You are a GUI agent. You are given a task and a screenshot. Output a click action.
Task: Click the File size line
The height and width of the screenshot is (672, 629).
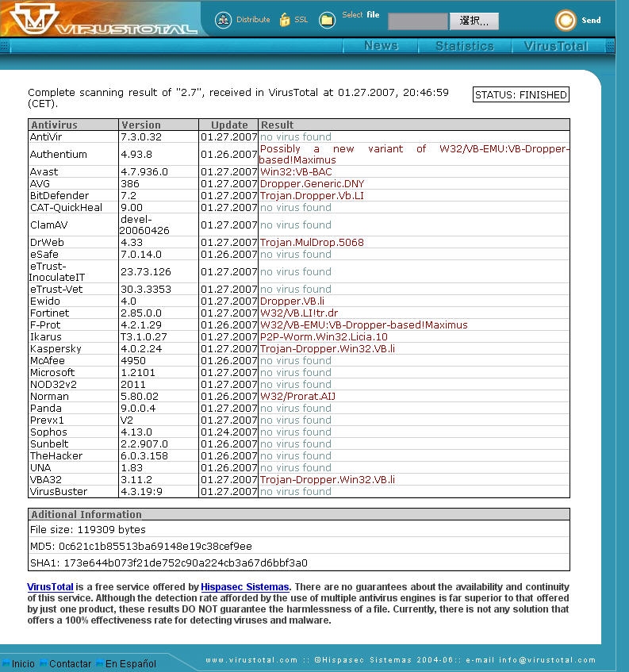tap(88, 530)
